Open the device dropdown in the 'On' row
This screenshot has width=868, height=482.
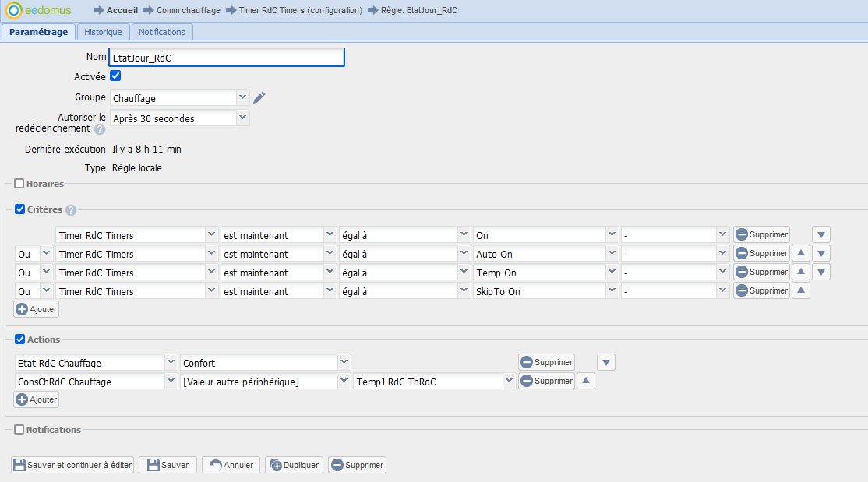pyautogui.click(x=211, y=234)
